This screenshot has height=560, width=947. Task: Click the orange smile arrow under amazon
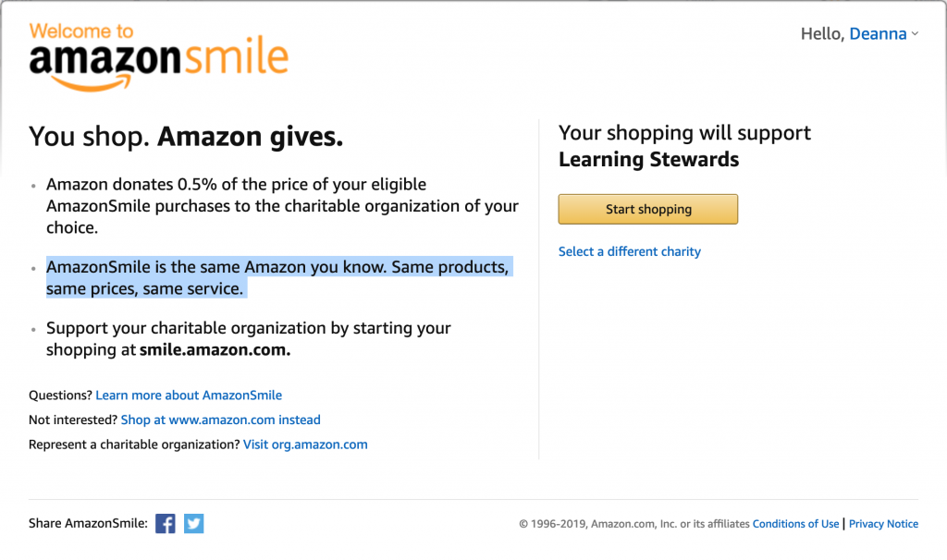[x=91, y=83]
